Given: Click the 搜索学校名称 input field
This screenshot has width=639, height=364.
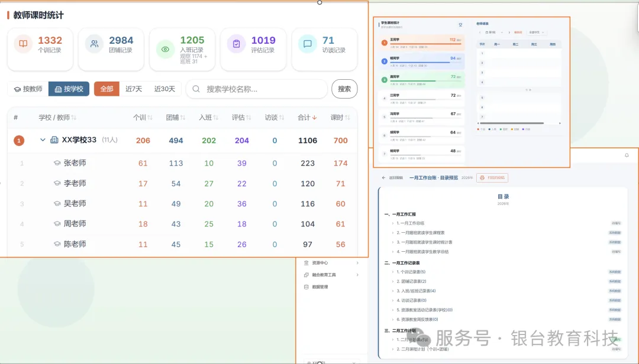Looking at the screenshot, I should click(257, 89).
